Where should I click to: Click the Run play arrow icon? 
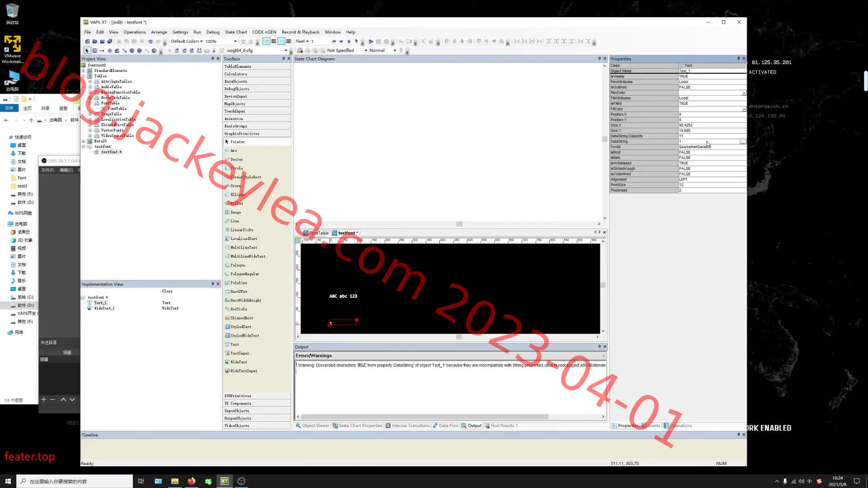pos(371,41)
